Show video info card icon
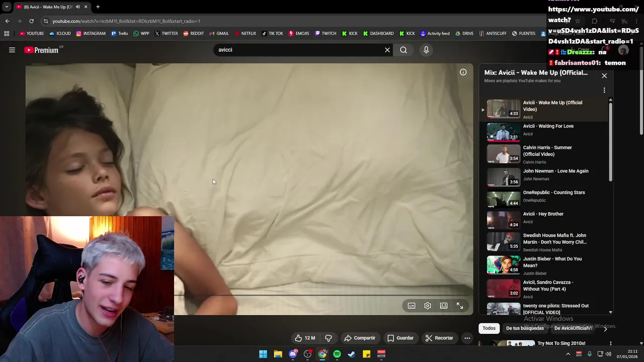Viewport: 644px width, 362px height. 463,72
